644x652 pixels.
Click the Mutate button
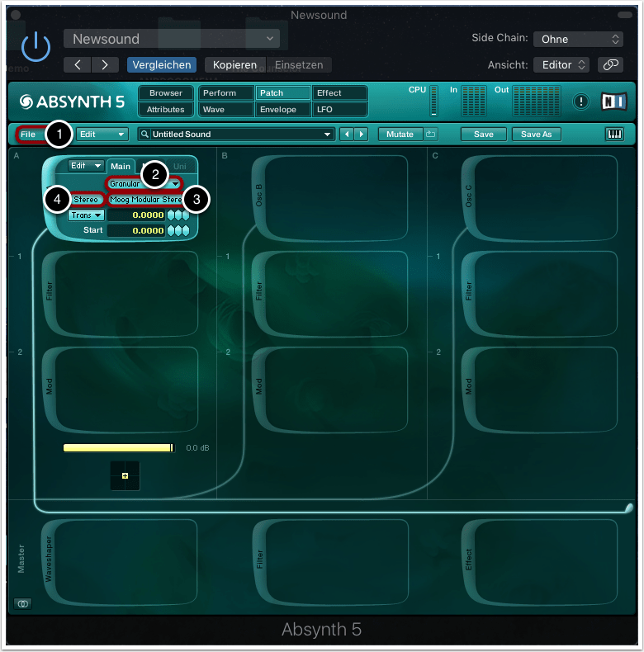(400, 135)
